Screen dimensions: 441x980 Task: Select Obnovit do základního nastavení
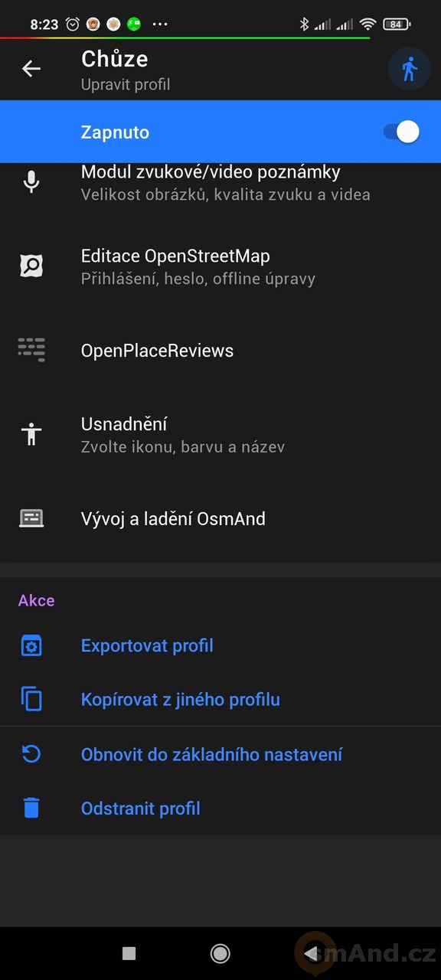[211, 754]
